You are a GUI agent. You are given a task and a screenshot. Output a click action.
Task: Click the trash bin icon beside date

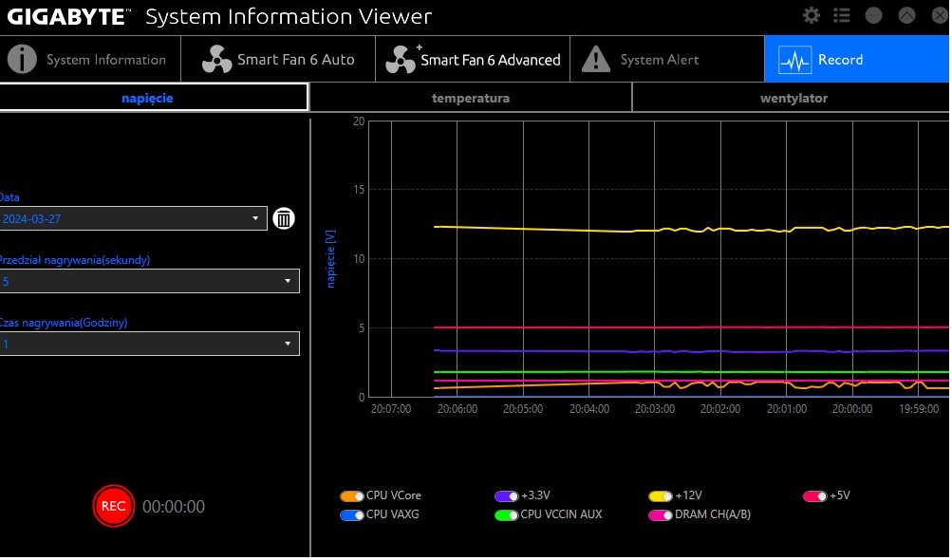(284, 218)
